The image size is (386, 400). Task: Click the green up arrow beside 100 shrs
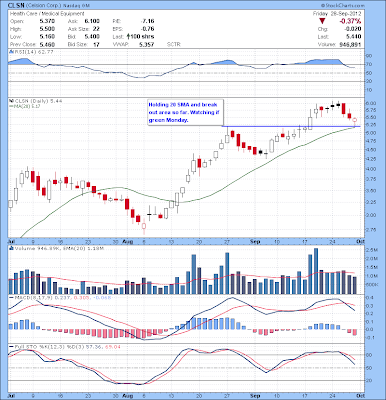[x=128, y=36]
